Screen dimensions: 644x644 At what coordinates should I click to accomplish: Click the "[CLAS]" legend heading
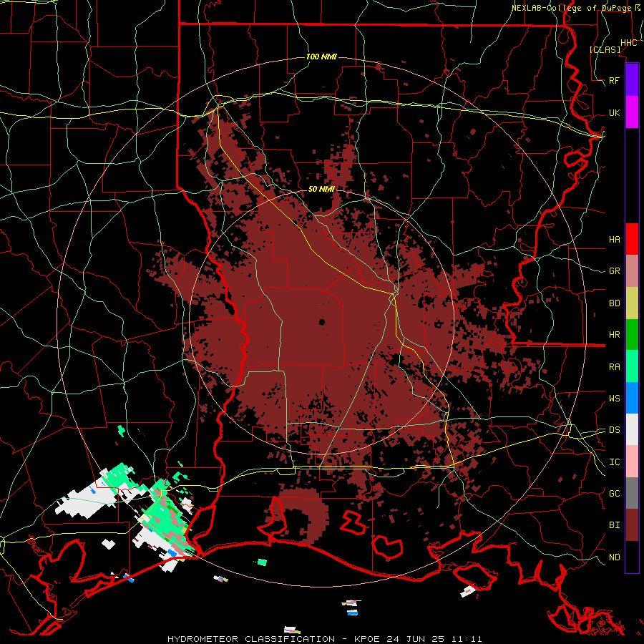[x=605, y=49]
